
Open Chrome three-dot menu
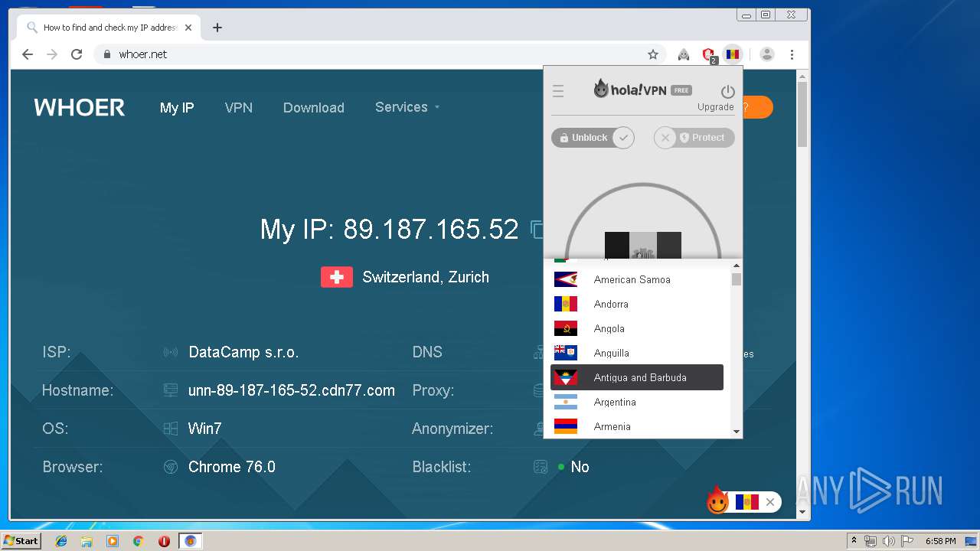coord(792,54)
